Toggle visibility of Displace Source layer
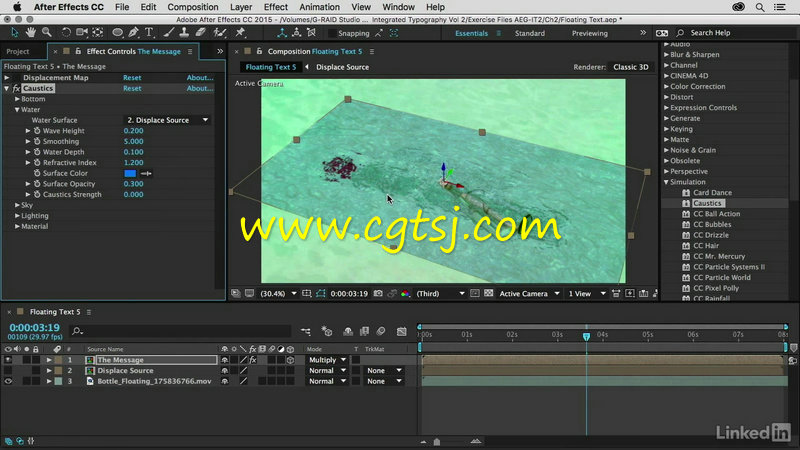The image size is (800, 450). tap(8, 370)
